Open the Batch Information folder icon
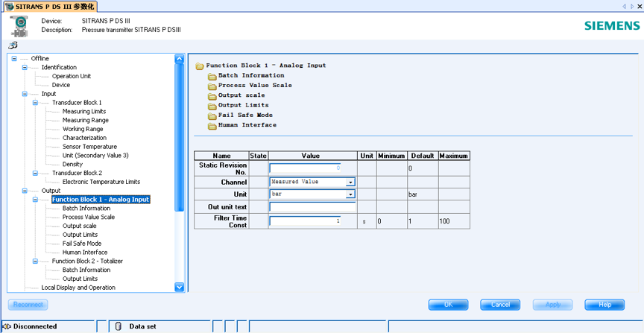The width and height of the screenshot is (644, 333). [212, 77]
